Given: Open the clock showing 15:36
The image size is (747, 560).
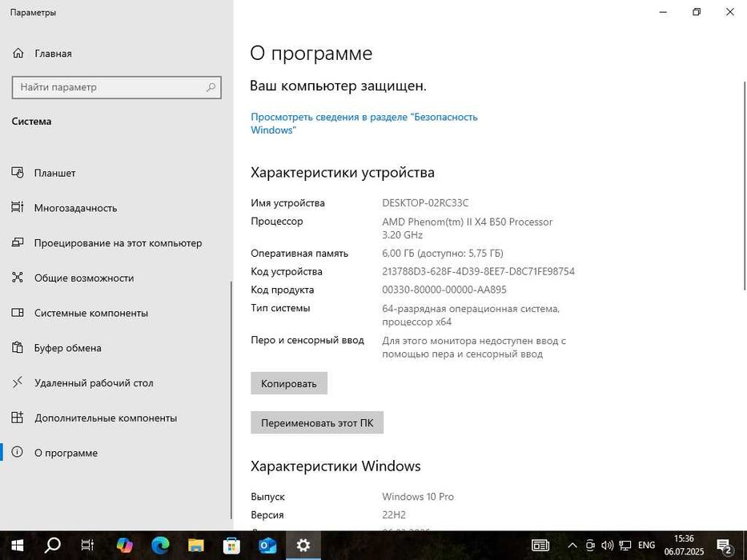Looking at the screenshot, I should 684,546.
